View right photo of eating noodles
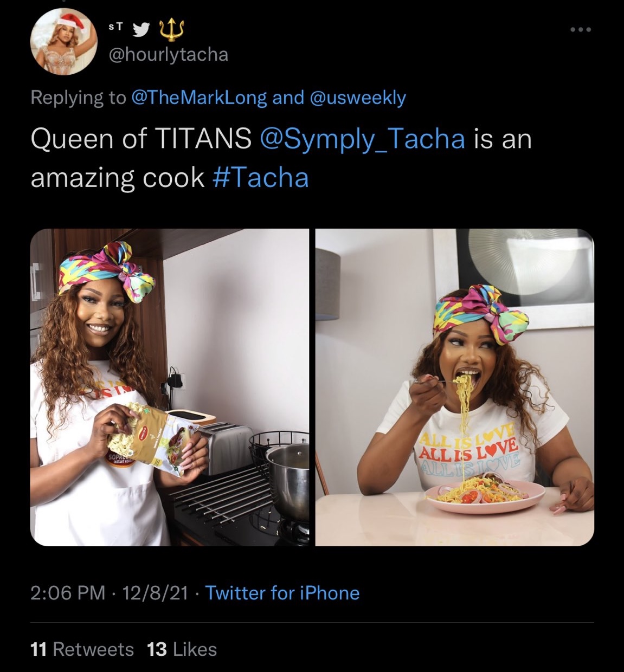Viewport: 624px width, 672px height. tap(455, 387)
